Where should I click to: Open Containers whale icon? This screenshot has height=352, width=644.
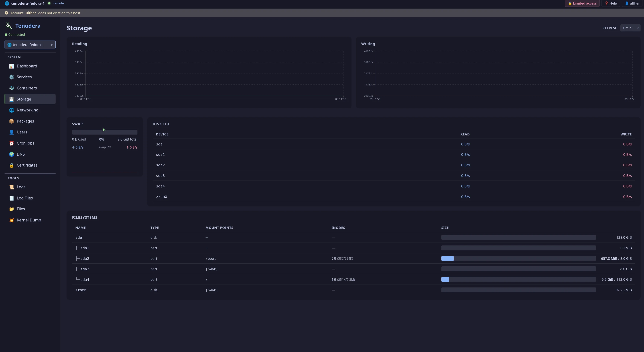tap(11, 88)
